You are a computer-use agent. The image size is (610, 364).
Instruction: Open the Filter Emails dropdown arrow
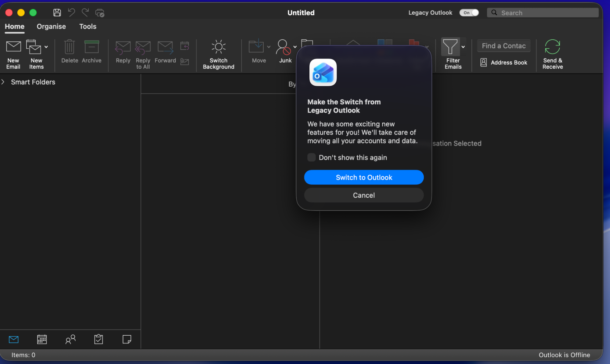[x=463, y=47]
